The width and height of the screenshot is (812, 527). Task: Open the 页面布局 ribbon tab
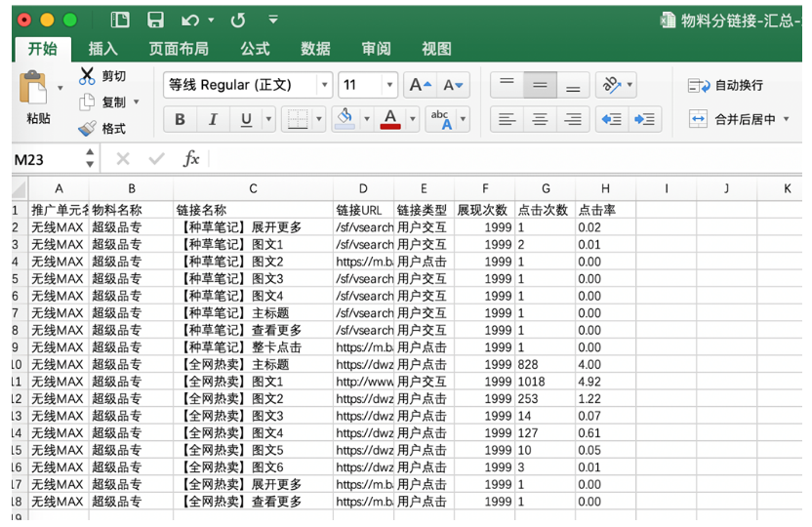pyautogui.click(x=179, y=49)
